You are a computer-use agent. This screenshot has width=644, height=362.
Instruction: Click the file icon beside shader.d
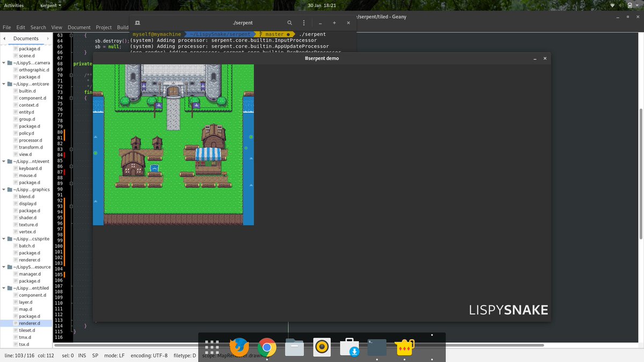click(x=14, y=218)
